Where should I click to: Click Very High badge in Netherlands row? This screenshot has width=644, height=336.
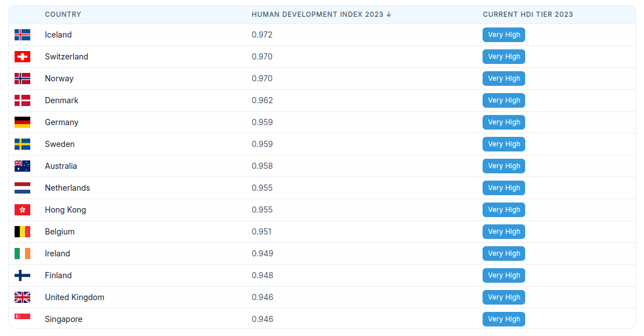tap(503, 188)
